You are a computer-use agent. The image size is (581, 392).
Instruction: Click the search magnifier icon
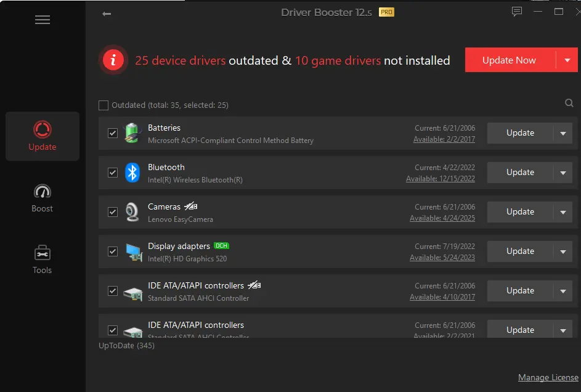pyautogui.click(x=569, y=103)
